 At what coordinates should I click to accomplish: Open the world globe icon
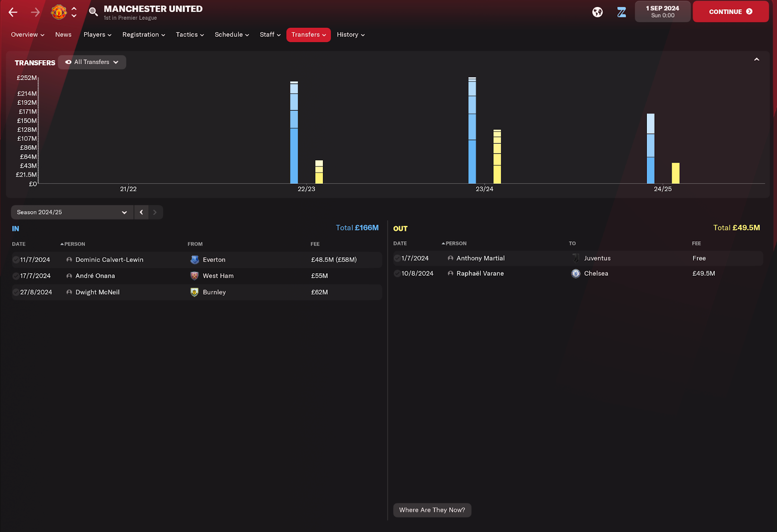point(597,12)
